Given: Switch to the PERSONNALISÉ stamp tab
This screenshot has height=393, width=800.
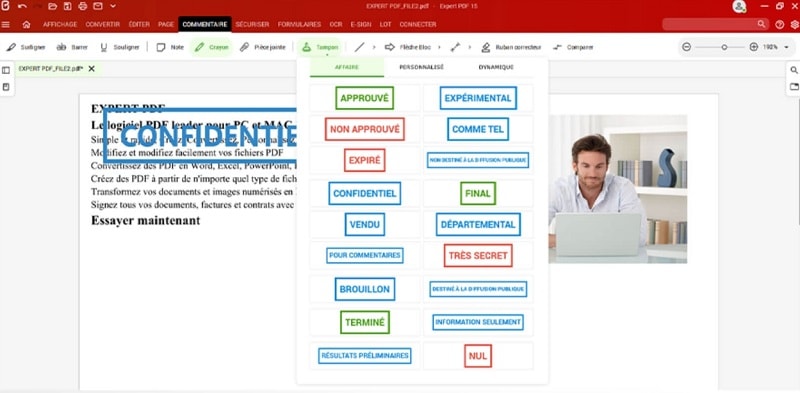Looking at the screenshot, I should coord(421,67).
